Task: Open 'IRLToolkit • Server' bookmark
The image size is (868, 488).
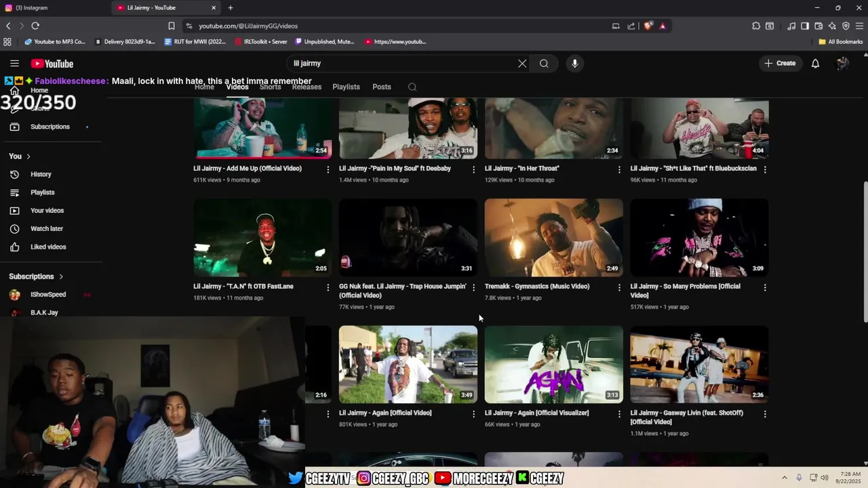Action: click(260, 41)
